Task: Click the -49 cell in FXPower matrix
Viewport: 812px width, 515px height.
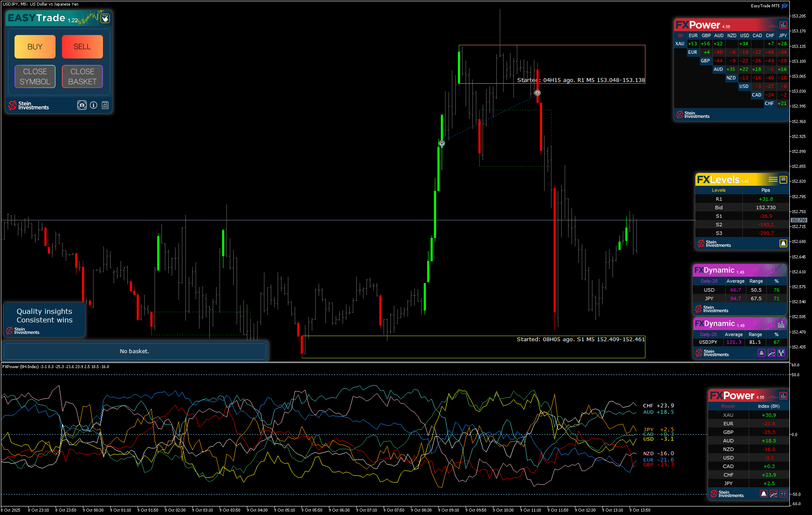Action: [x=770, y=61]
